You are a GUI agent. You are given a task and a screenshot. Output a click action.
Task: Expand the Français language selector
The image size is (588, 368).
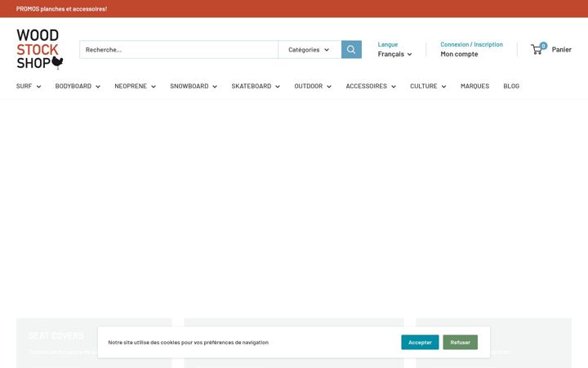[x=394, y=54]
